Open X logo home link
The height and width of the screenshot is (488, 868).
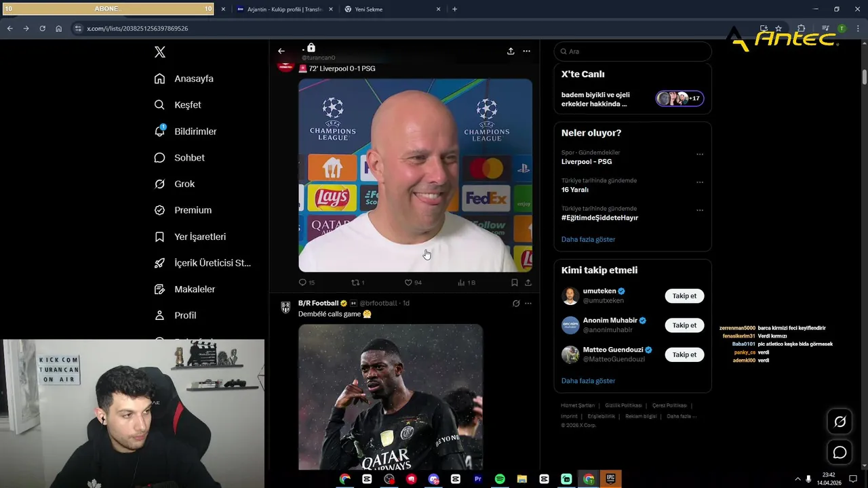[160, 52]
